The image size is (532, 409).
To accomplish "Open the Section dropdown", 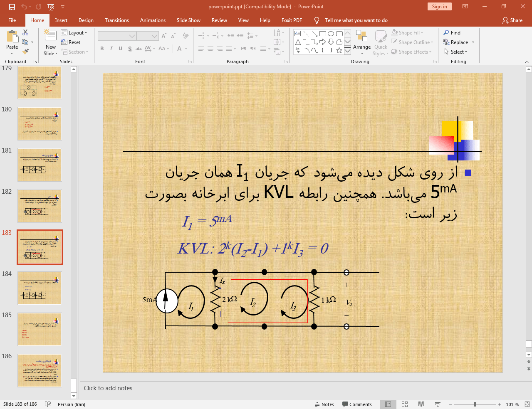I will (x=75, y=52).
